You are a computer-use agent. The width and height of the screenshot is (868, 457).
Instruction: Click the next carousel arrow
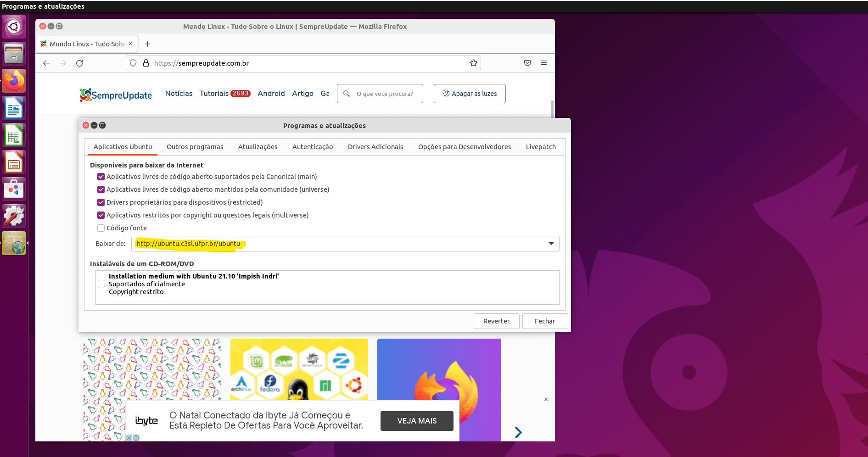tap(518, 432)
